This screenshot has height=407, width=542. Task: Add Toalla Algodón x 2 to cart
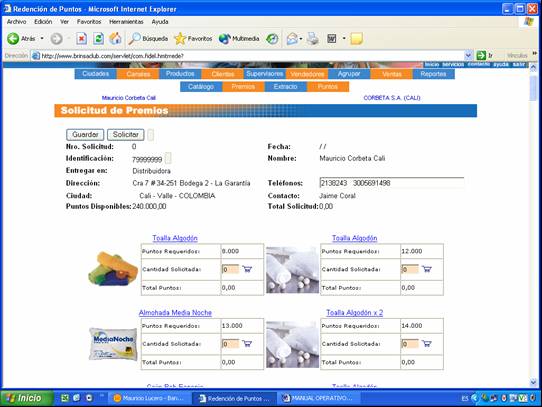tap(427, 343)
